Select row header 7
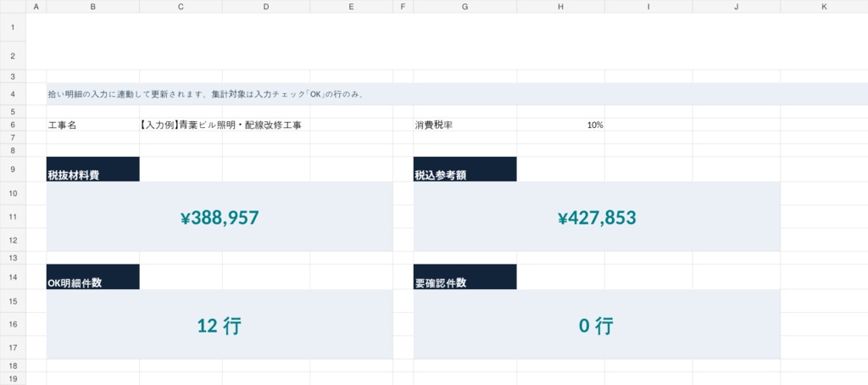The image size is (868, 385). tap(14, 137)
